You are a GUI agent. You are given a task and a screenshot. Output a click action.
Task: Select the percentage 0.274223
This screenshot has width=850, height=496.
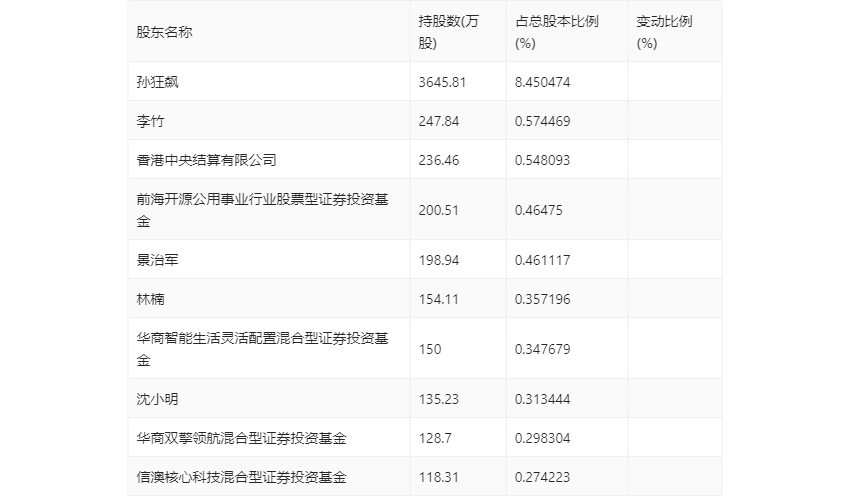point(542,477)
